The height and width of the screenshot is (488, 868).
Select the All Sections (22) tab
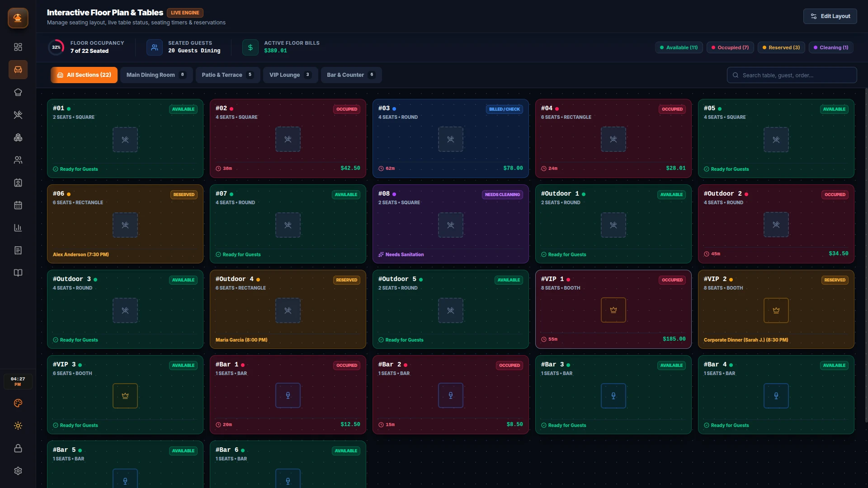tap(84, 75)
